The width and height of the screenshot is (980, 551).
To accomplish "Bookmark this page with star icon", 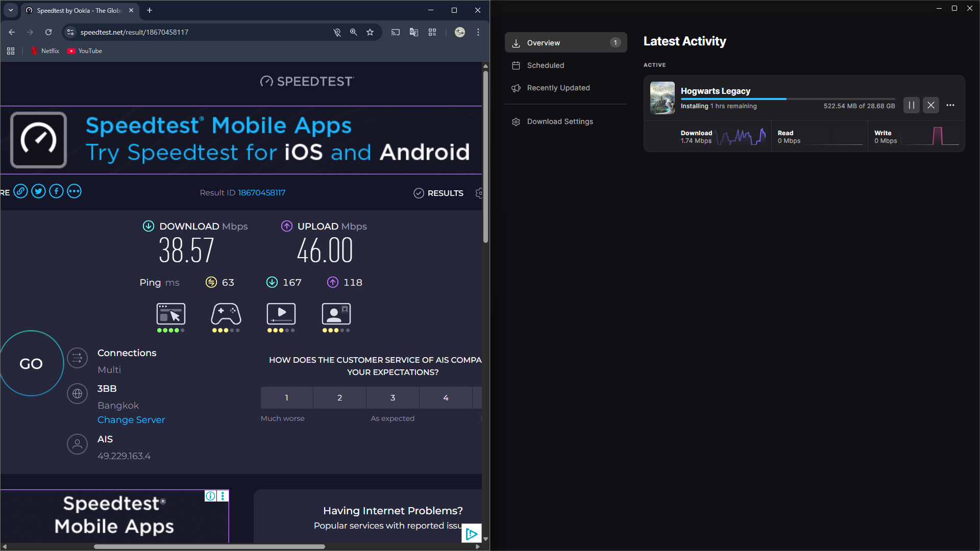I will pos(370,32).
